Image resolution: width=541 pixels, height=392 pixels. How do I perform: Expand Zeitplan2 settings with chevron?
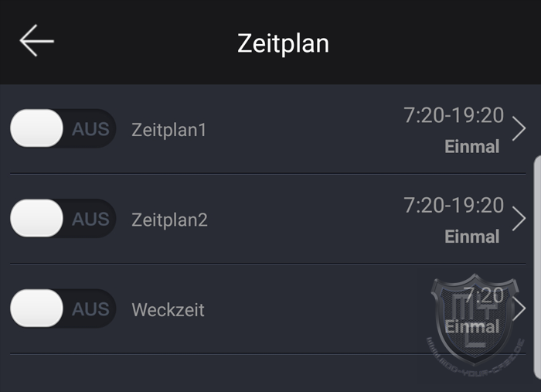click(519, 219)
